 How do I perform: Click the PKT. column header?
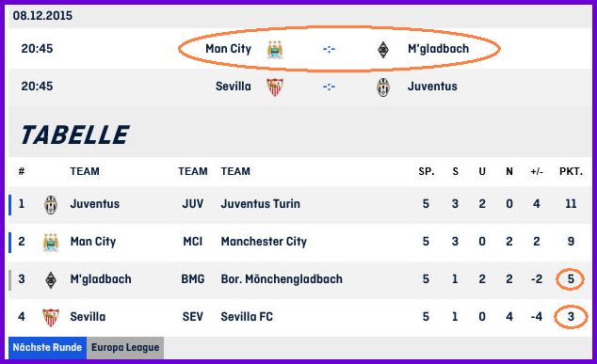point(571,171)
